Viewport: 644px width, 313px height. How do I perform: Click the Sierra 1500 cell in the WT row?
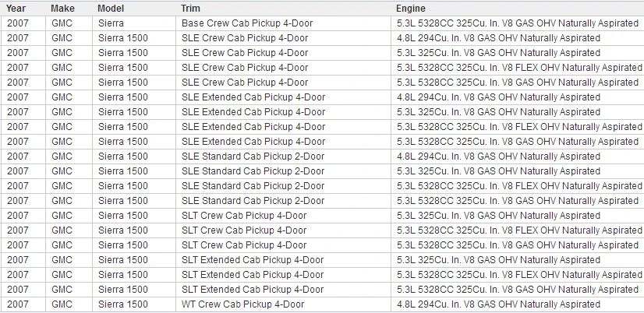coord(134,304)
